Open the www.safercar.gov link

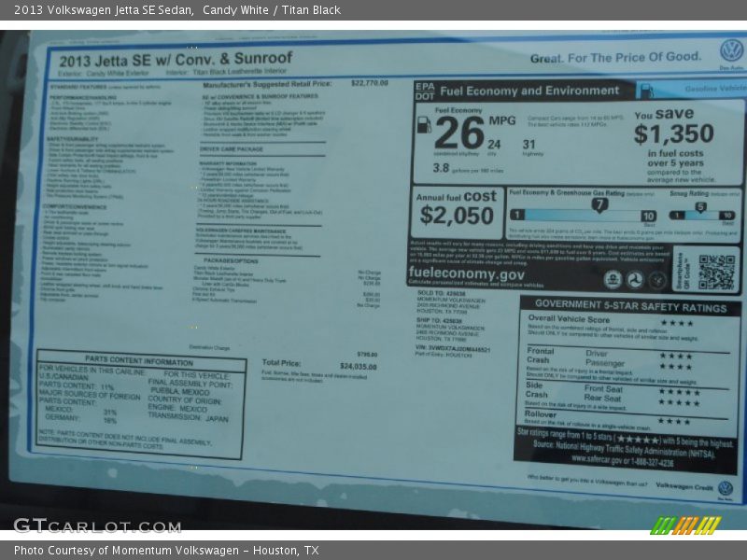point(597,460)
